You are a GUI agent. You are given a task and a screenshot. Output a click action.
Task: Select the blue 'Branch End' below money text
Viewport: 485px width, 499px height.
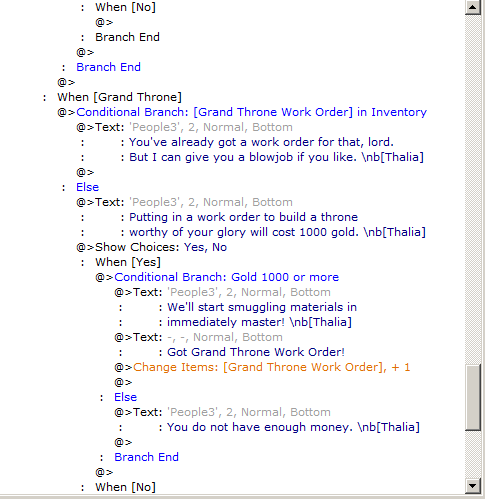pos(146,457)
